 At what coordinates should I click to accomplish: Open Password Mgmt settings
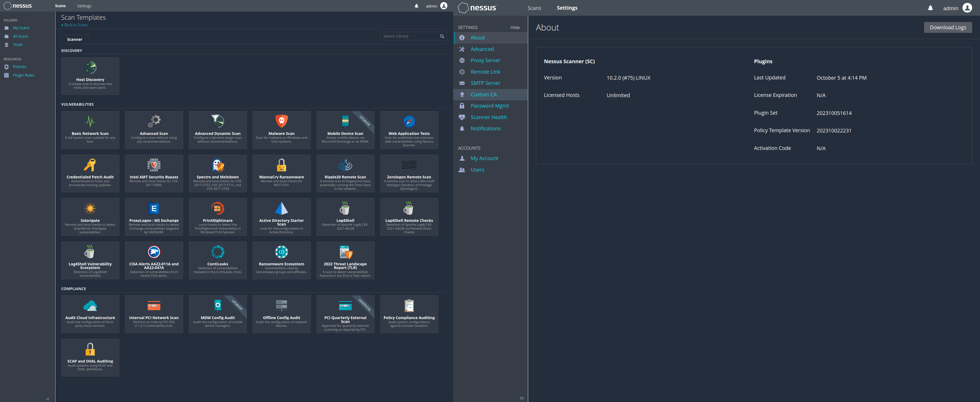click(490, 106)
